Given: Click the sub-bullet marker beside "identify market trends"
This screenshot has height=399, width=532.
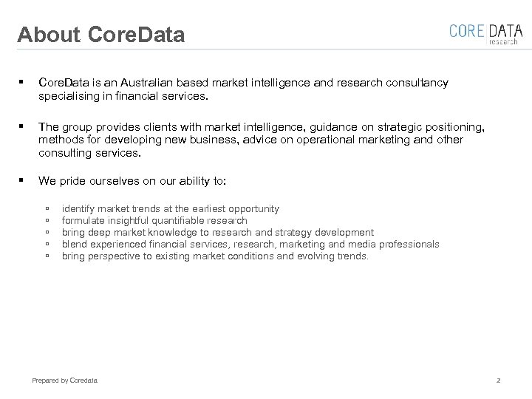Looking at the screenshot, I should 47,209.
